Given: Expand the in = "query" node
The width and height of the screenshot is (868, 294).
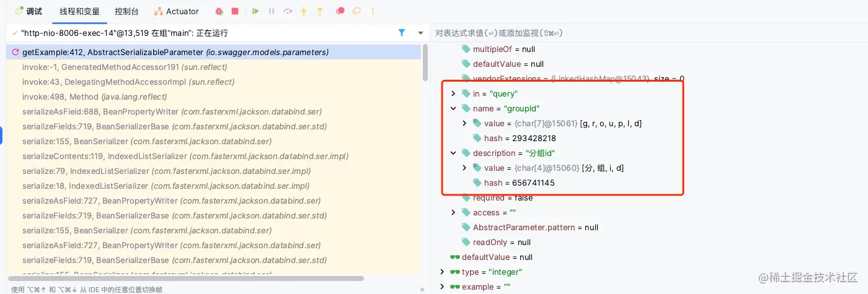Looking at the screenshot, I should 453,93.
